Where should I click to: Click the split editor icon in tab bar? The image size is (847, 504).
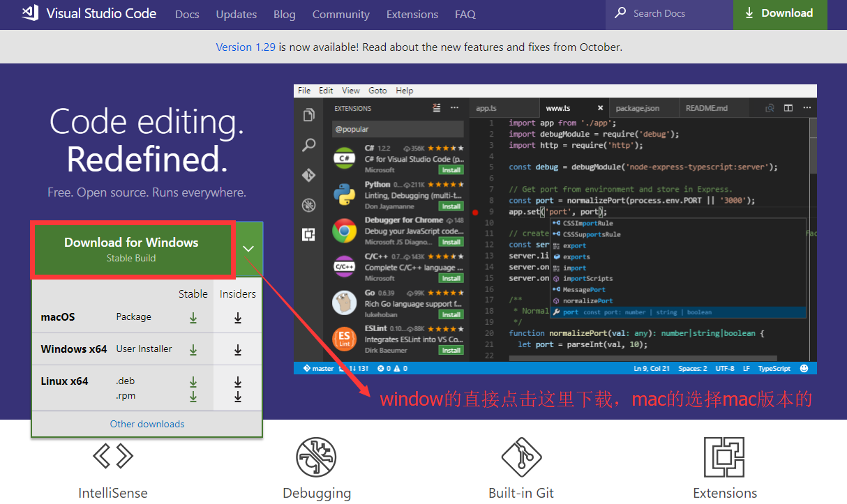pyautogui.click(x=788, y=108)
